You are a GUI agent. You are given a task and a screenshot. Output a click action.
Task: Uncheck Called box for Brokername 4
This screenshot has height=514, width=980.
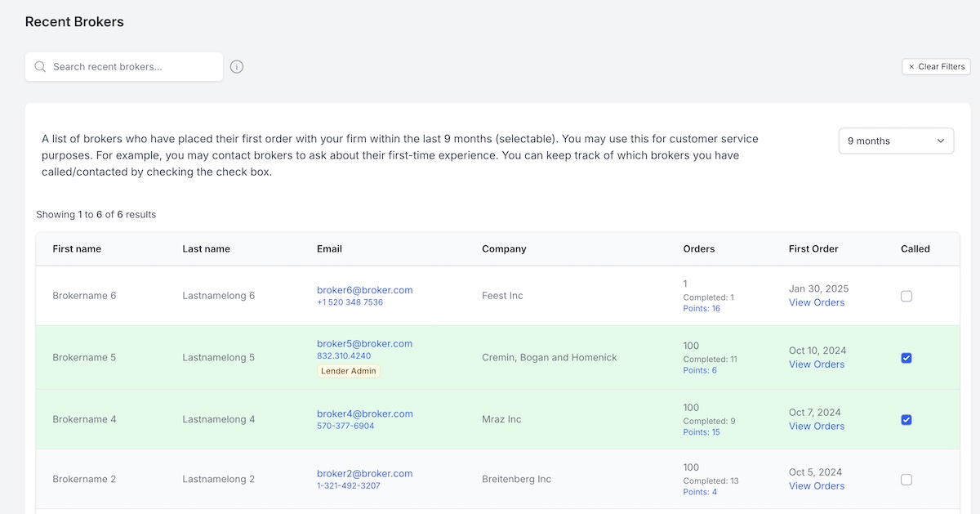pos(906,420)
